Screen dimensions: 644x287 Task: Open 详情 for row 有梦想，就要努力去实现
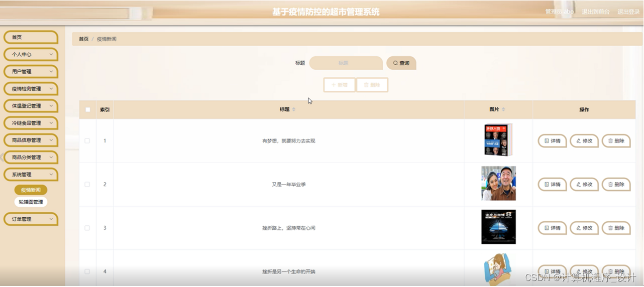point(552,141)
